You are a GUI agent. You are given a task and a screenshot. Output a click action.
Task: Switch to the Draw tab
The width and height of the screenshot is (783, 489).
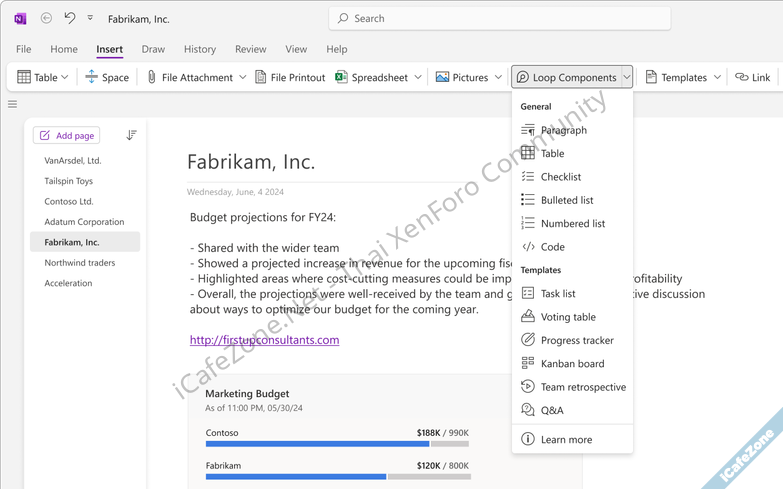point(153,49)
